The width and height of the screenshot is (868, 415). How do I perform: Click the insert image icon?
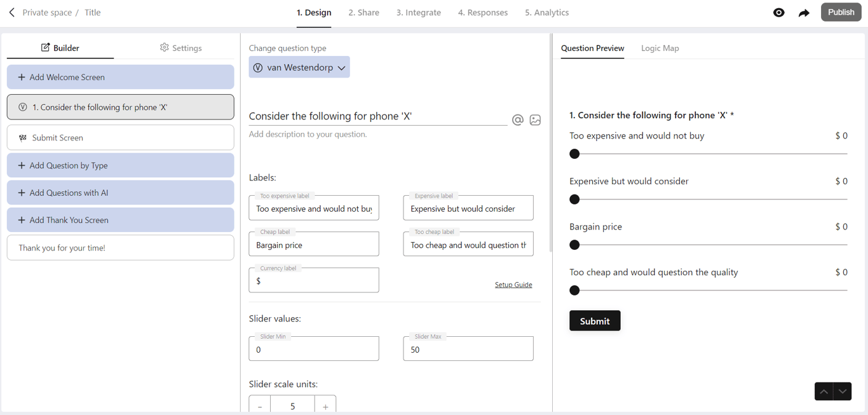pyautogui.click(x=535, y=119)
